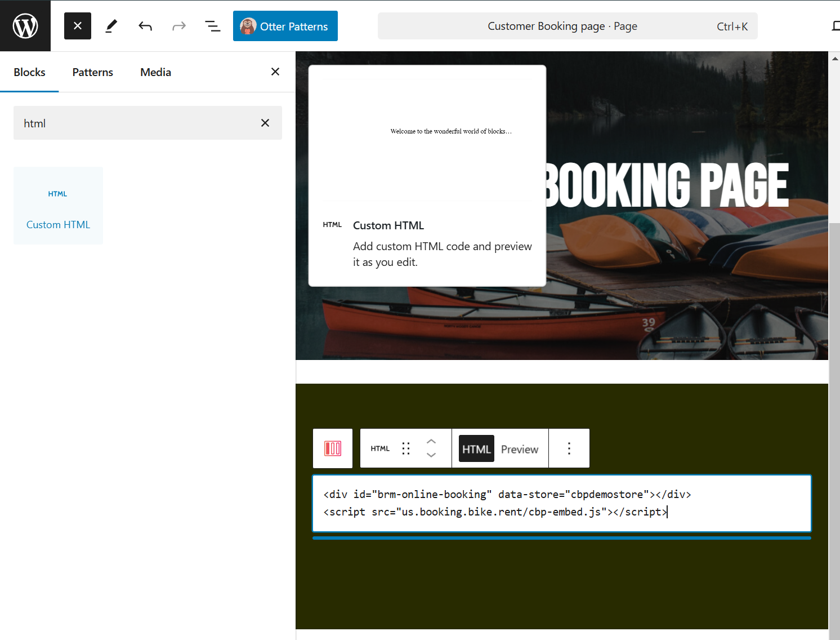This screenshot has width=840, height=640.
Task: Grab the block drag handle
Action: (406, 448)
